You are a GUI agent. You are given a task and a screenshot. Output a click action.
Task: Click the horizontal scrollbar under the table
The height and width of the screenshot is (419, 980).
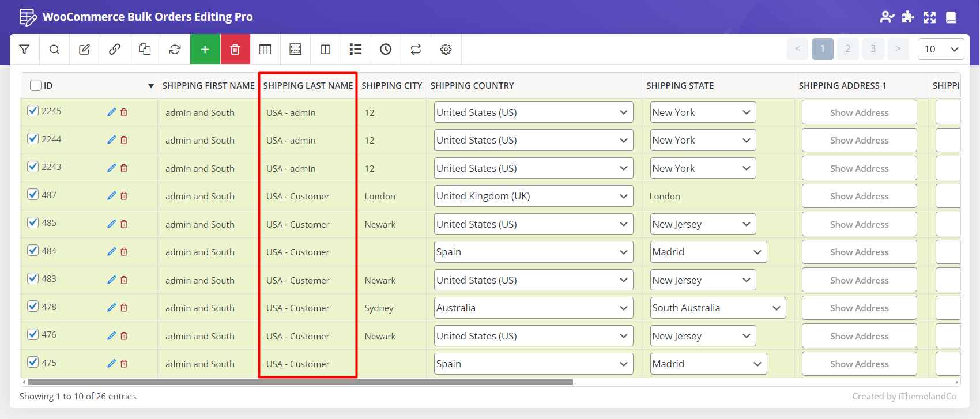tap(300, 382)
